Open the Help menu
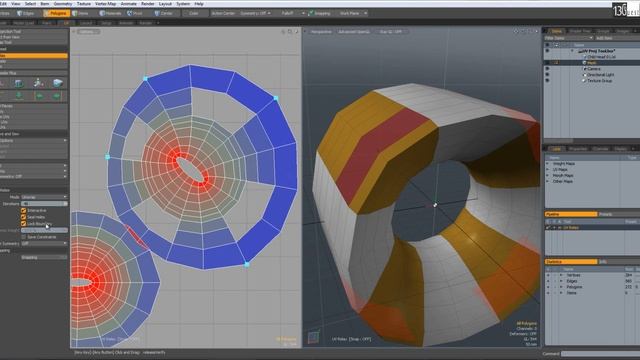Image resolution: width=640 pixels, height=360 pixels. click(199, 4)
